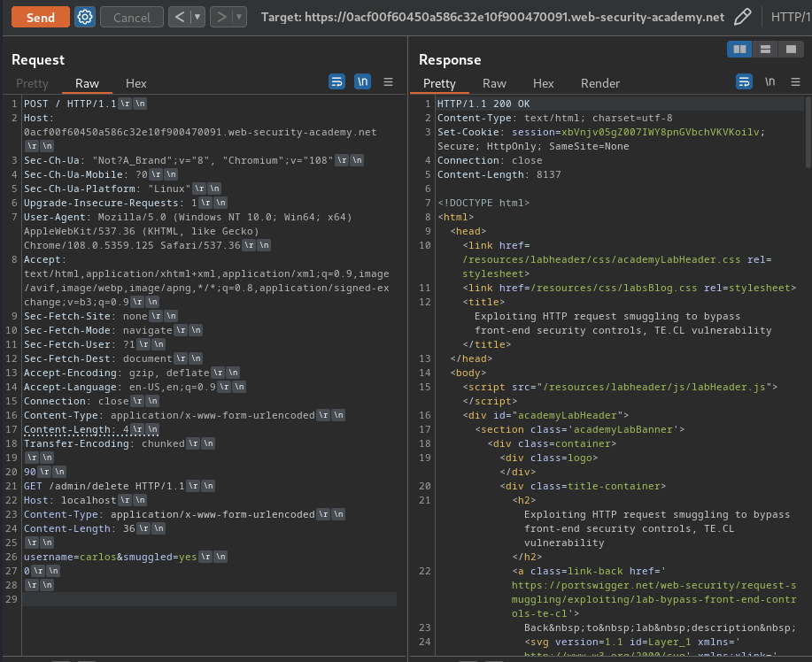The height and width of the screenshot is (662, 812).
Task: Click the Target URL text
Action: point(492,17)
